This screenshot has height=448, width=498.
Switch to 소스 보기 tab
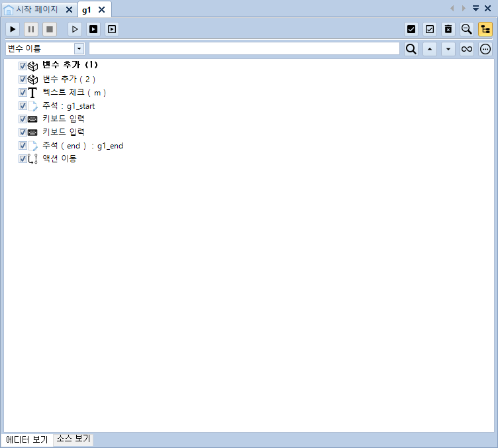74,439
